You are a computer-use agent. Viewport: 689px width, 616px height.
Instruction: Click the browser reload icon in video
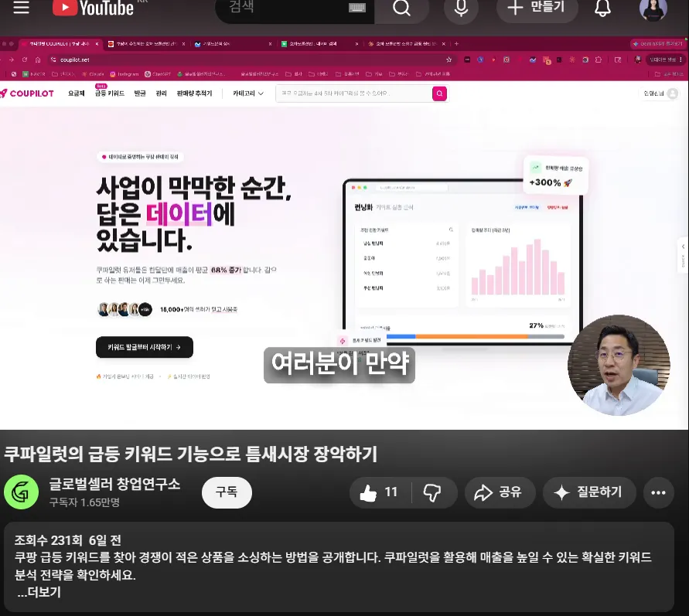[x=25, y=60]
